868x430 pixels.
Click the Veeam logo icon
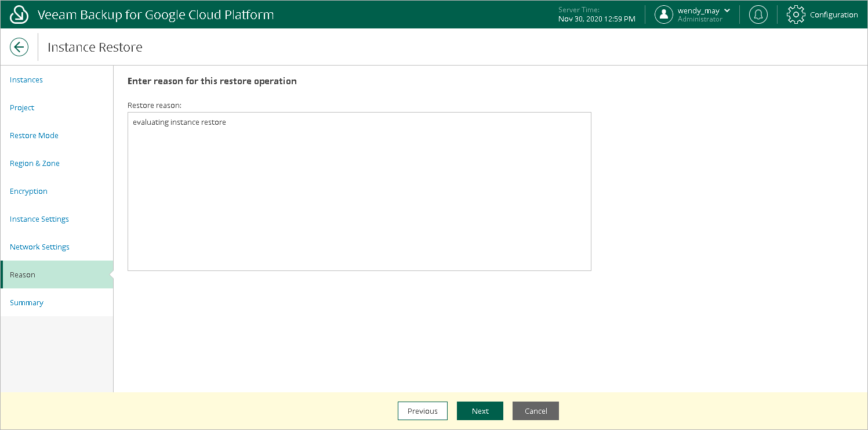point(19,15)
